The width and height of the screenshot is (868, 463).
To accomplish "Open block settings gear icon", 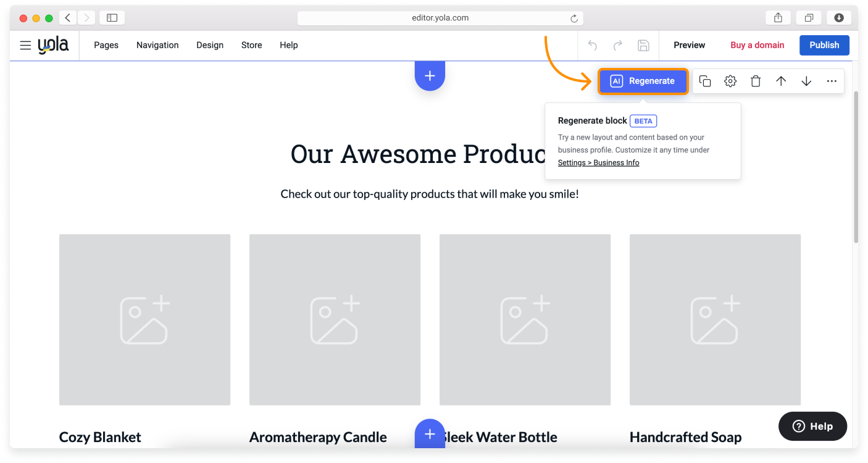I will pos(730,81).
